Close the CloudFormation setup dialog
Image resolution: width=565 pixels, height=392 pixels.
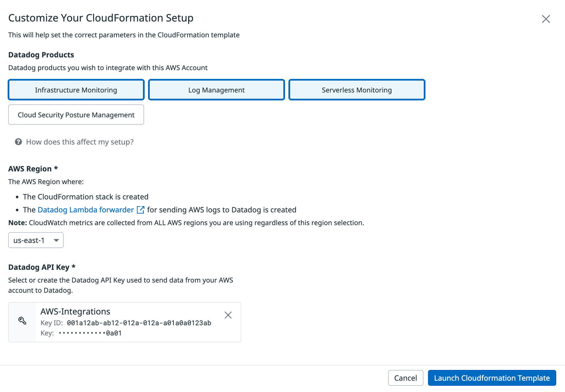pos(546,19)
